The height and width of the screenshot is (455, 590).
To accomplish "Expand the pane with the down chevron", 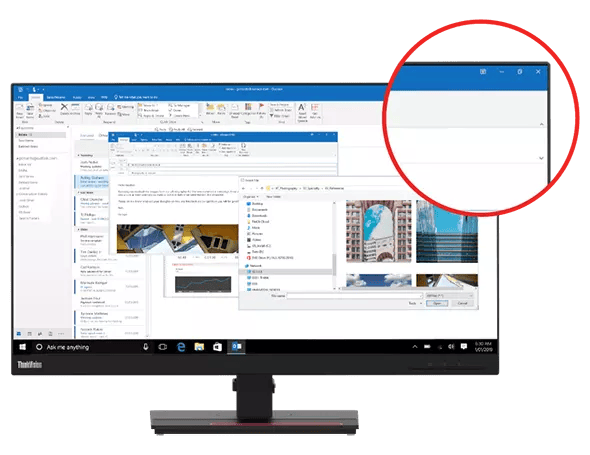I will coord(541,158).
